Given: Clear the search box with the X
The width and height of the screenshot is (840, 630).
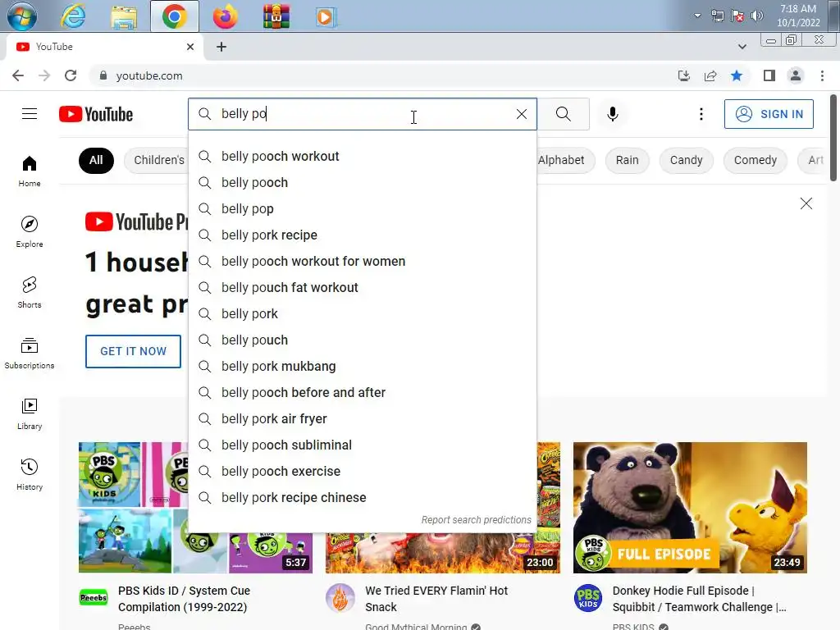Looking at the screenshot, I should point(521,114).
